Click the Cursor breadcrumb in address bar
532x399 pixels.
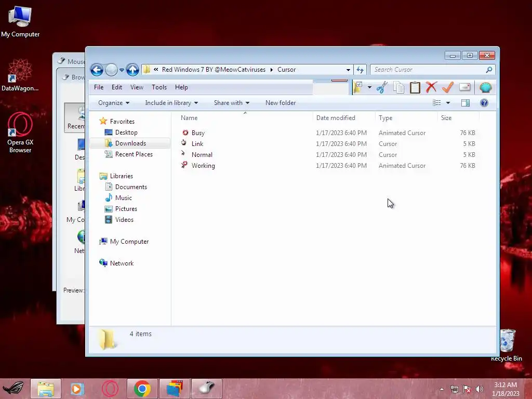(286, 70)
